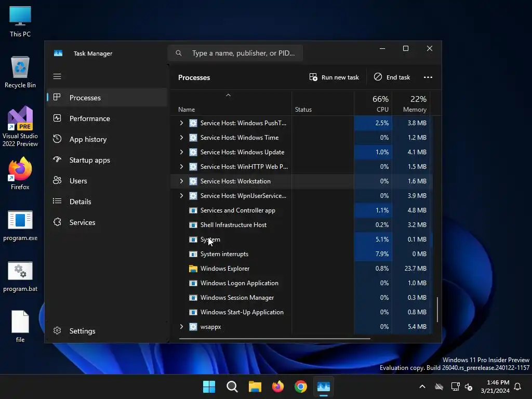
Task: Expand Service Host: WinHTTP Web P... row
Action: tap(181, 167)
